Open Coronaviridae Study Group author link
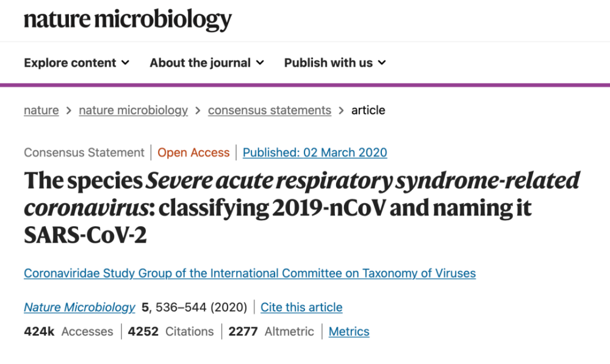The width and height of the screenshot is (610, 364). pyautogui.click(x=249, y=273)
